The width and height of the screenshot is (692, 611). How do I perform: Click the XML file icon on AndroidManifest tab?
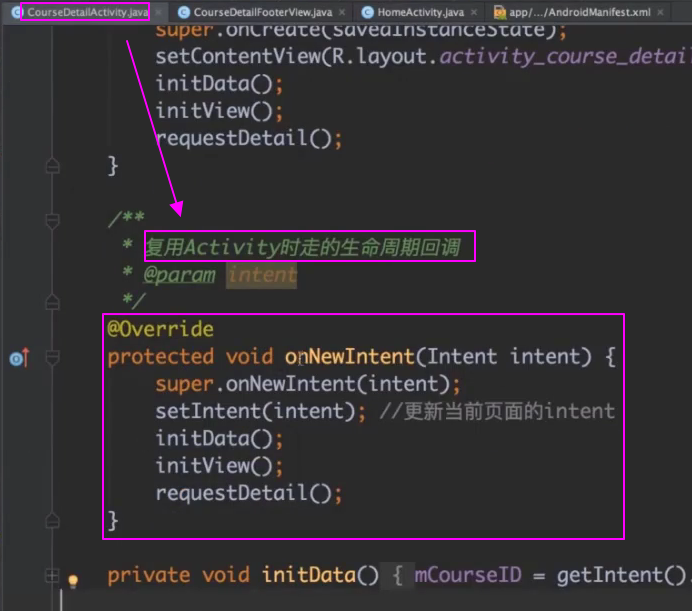click(500, 12)
